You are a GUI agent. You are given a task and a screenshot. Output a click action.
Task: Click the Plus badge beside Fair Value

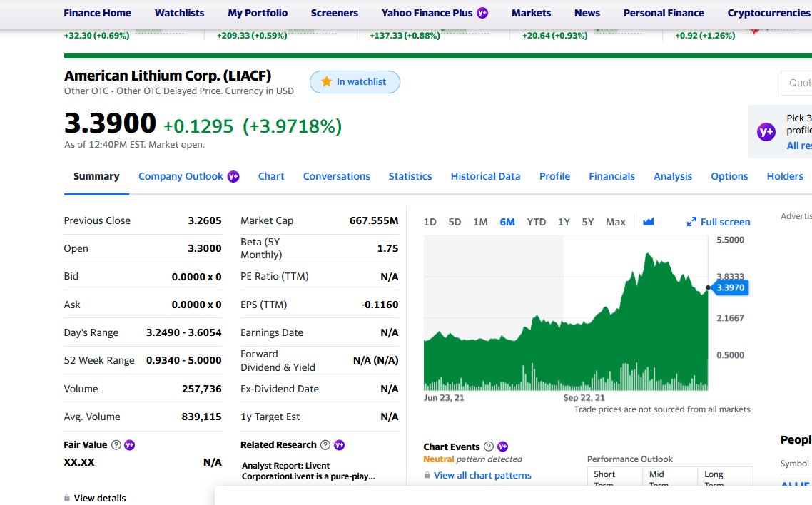(129, 445)
